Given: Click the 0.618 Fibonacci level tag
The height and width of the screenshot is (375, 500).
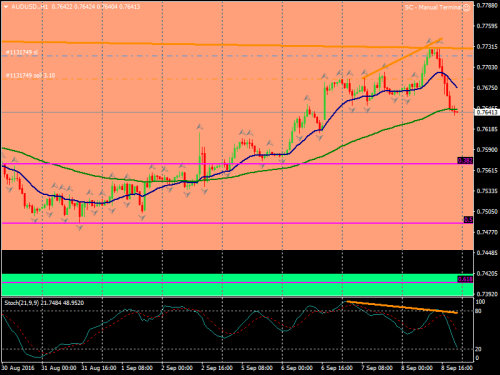Looking at the screenshot, I should pos(465,279).
